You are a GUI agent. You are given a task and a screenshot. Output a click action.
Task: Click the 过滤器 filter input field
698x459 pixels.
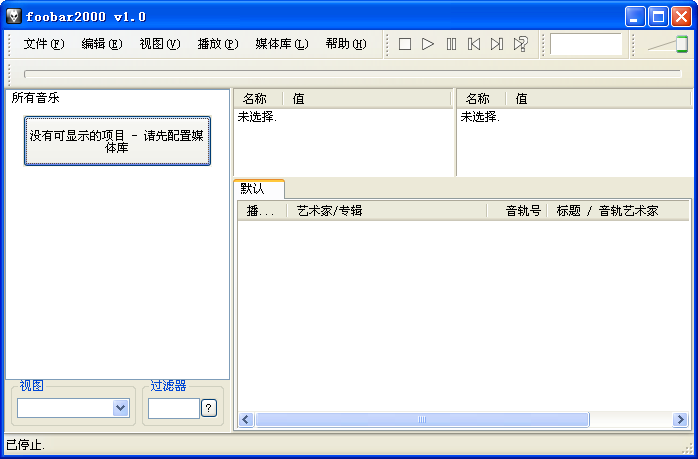(174, 408)
